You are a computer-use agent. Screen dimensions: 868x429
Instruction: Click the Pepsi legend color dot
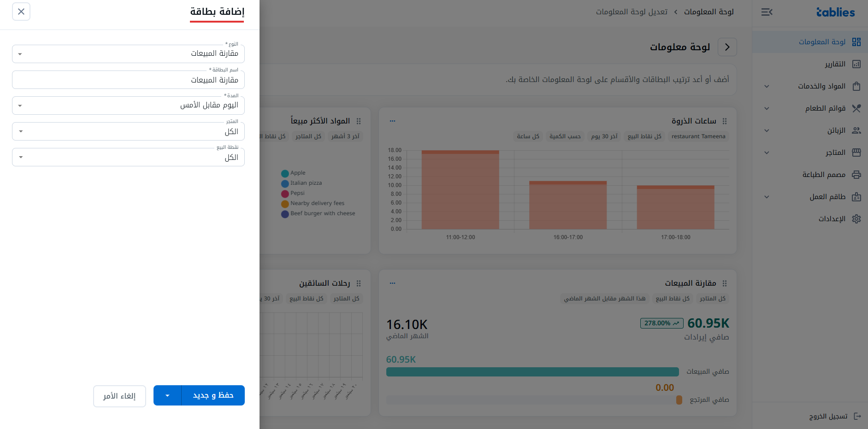click(x=285, y=194)
